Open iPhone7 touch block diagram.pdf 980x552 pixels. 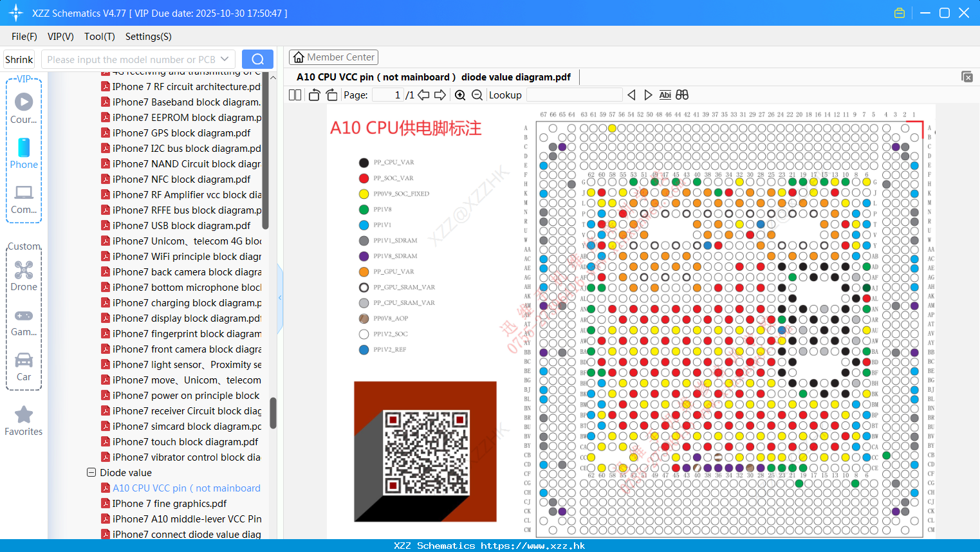185,442
